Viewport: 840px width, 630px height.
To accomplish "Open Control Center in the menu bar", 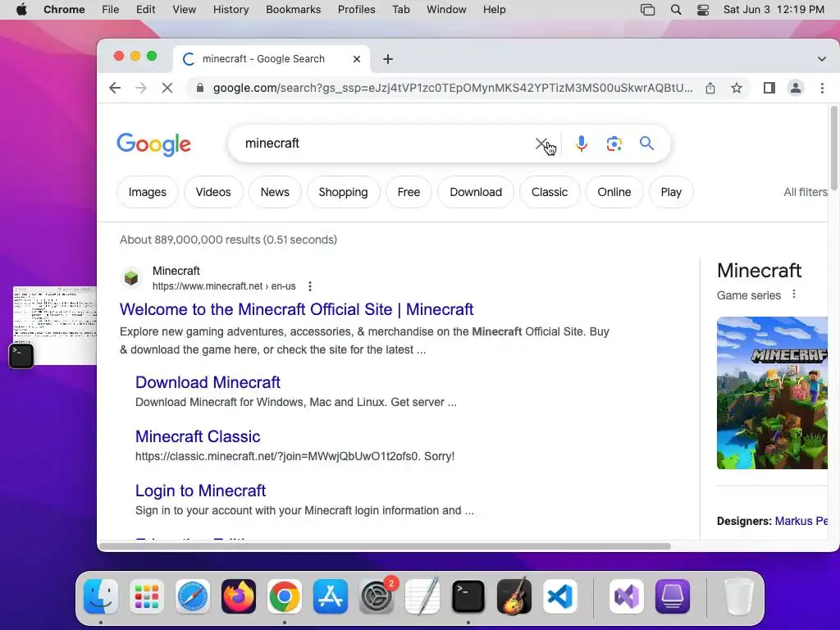I will point(703,10).
